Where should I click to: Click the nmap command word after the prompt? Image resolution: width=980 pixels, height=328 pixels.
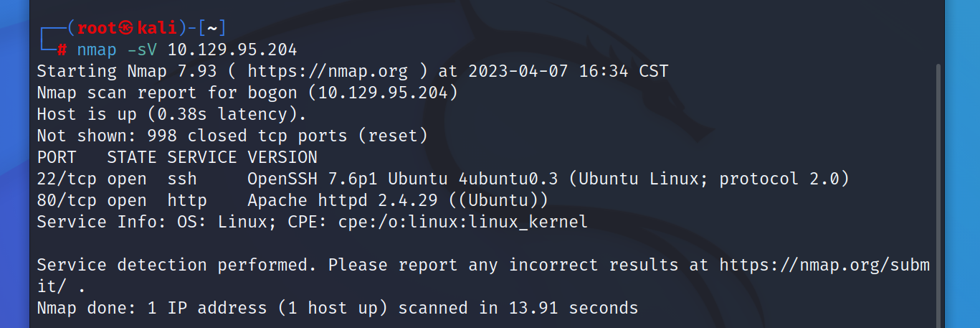97,50
